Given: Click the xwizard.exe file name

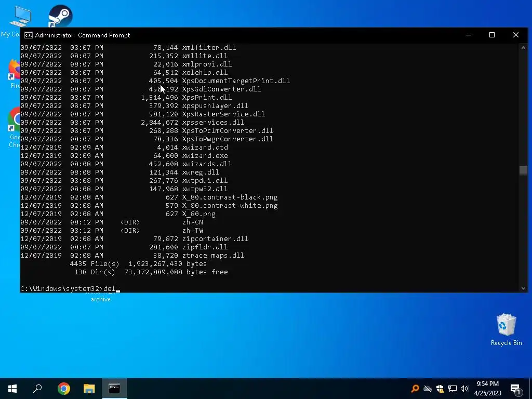Looking at the screenshot, I should click(x=205, y=155).
